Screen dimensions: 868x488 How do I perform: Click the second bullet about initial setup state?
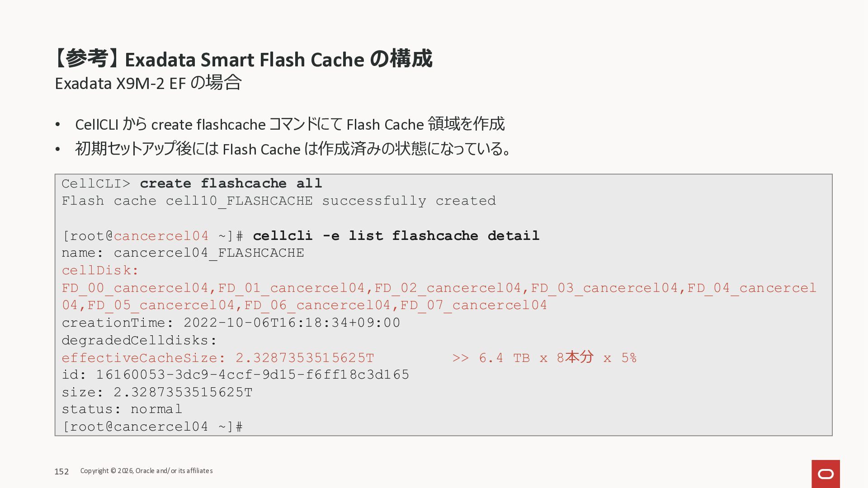(293, 149)
